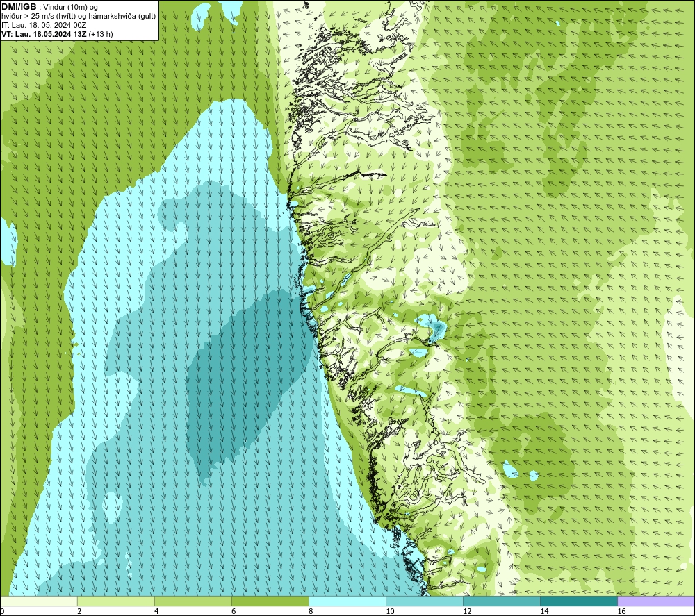Click the "VT: Lau. 18.05.2024 13Z (+13 h)" line
695x616 pixels.
click(x=57, y=34)
